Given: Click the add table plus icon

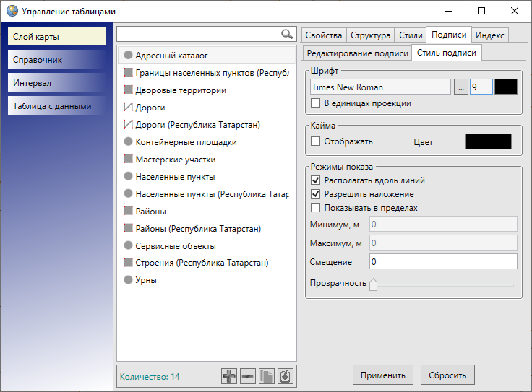Looking at the screenshot, I should pyautogui.click(x=229, y=376).
